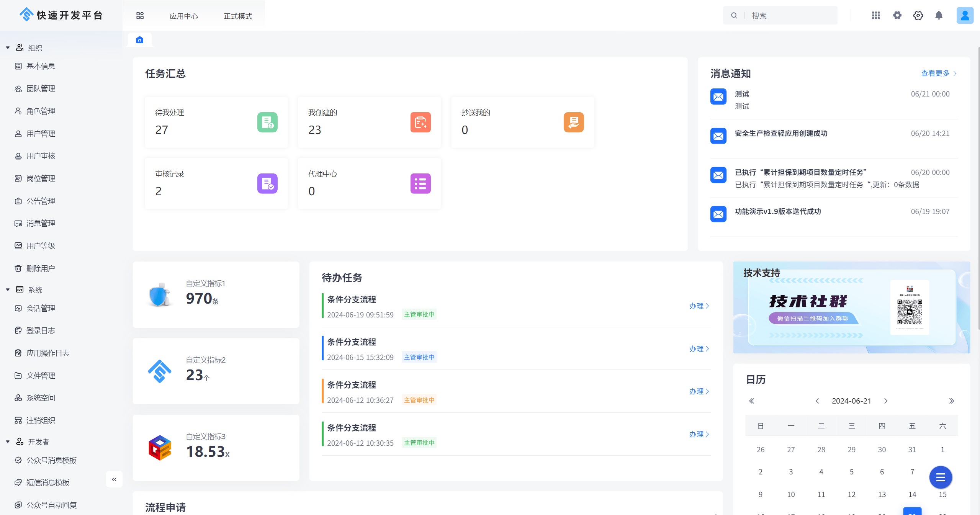
Task: Collapse the 组织 section in the sidebar
Action: click(8, 47)
